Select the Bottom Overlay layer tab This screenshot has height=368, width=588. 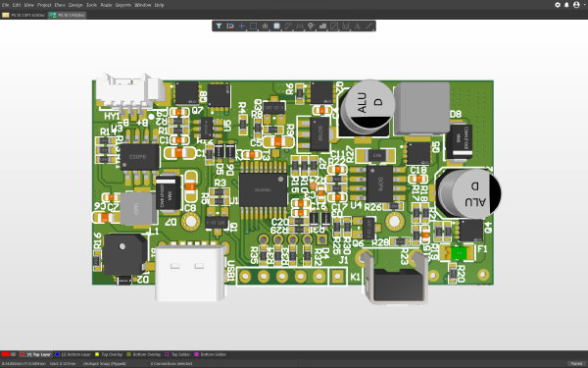144,354
